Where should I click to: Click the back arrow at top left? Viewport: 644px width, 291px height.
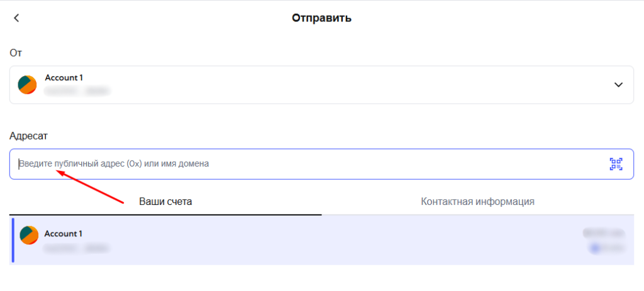17,18
